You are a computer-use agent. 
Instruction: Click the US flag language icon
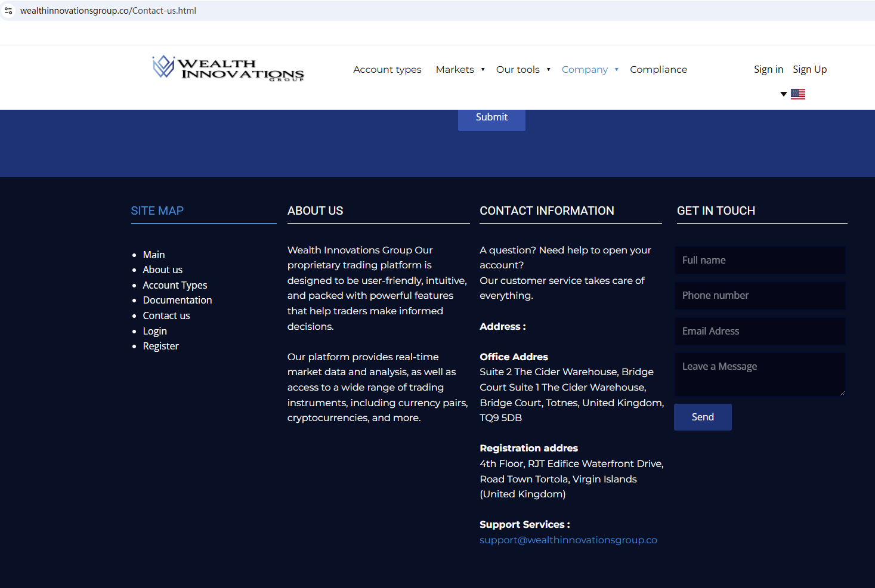pos(797,94)
